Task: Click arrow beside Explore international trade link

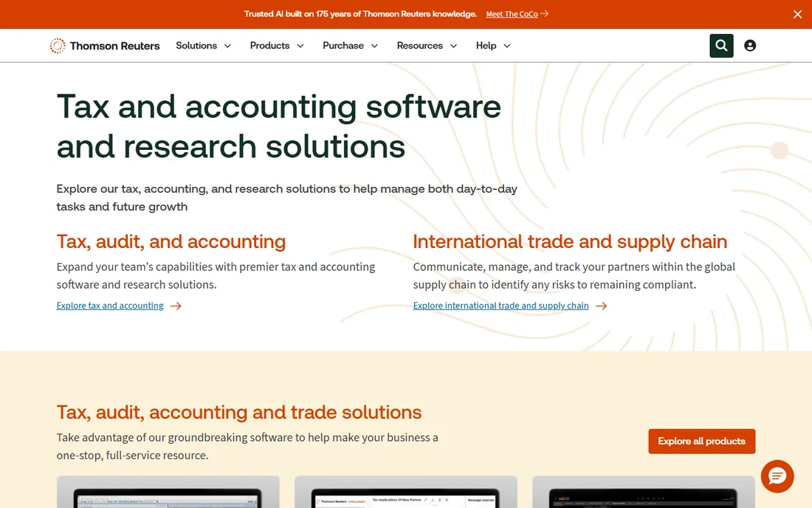Action: (x=601, y=306)
